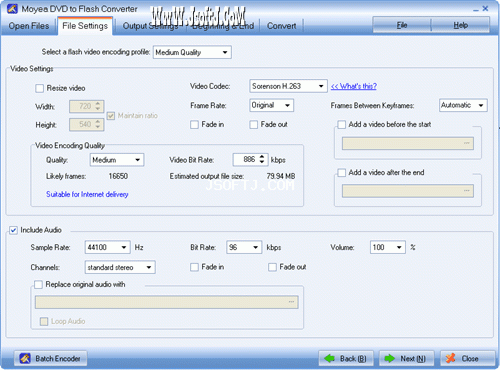Enable audio Fade in
Viewport: 500px width, 370px height.
194,267
